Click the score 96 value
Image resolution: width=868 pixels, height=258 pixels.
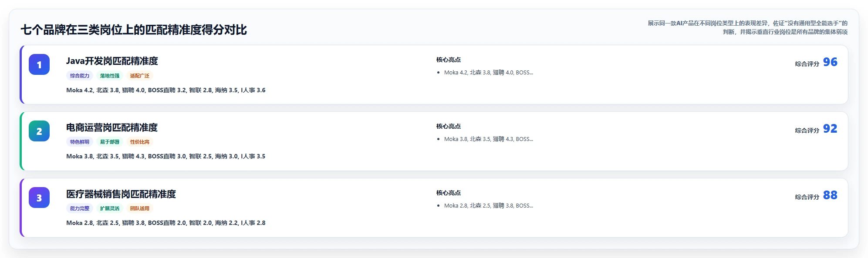pyautogui.click(x=830, y=62)
